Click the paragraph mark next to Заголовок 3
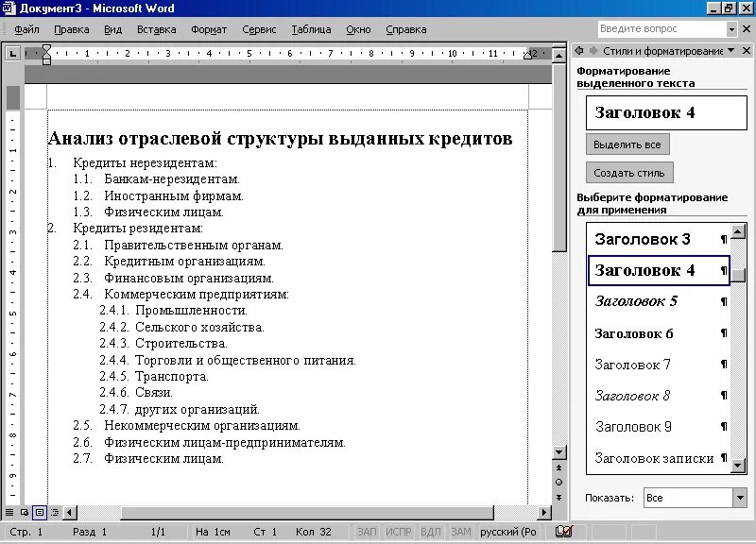 pos(724,239)
